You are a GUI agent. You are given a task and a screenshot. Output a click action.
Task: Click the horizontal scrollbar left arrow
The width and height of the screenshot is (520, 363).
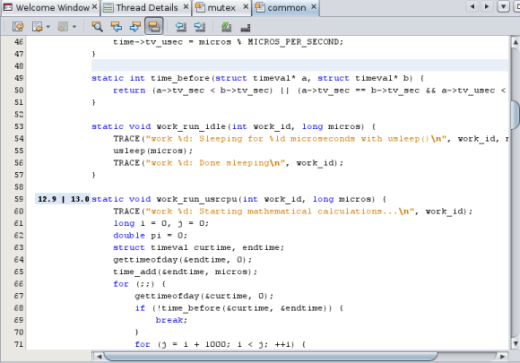pos(99,356)
